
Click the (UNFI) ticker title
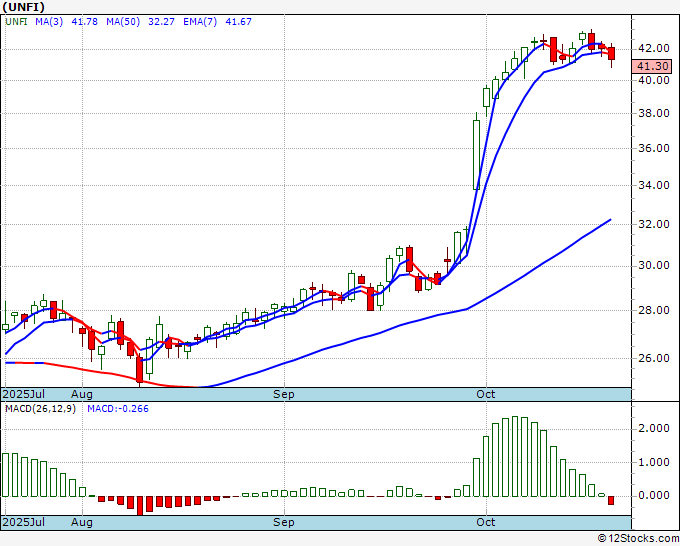(23, 7)
